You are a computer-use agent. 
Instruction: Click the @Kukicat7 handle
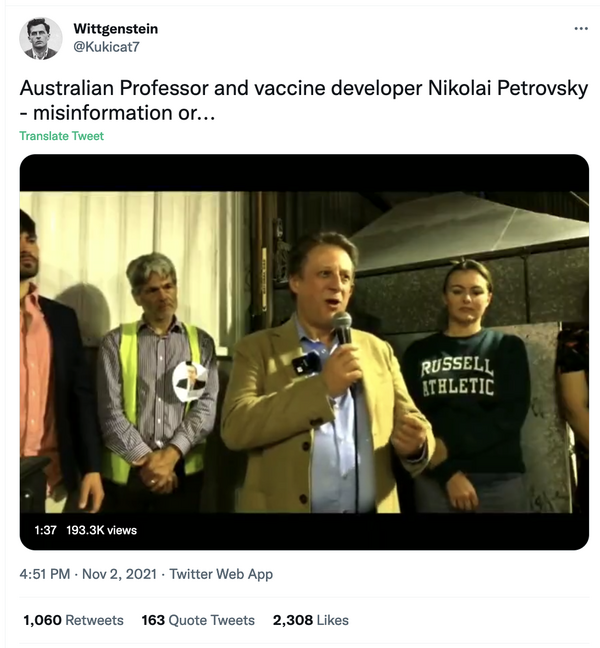tap(108, 47)
